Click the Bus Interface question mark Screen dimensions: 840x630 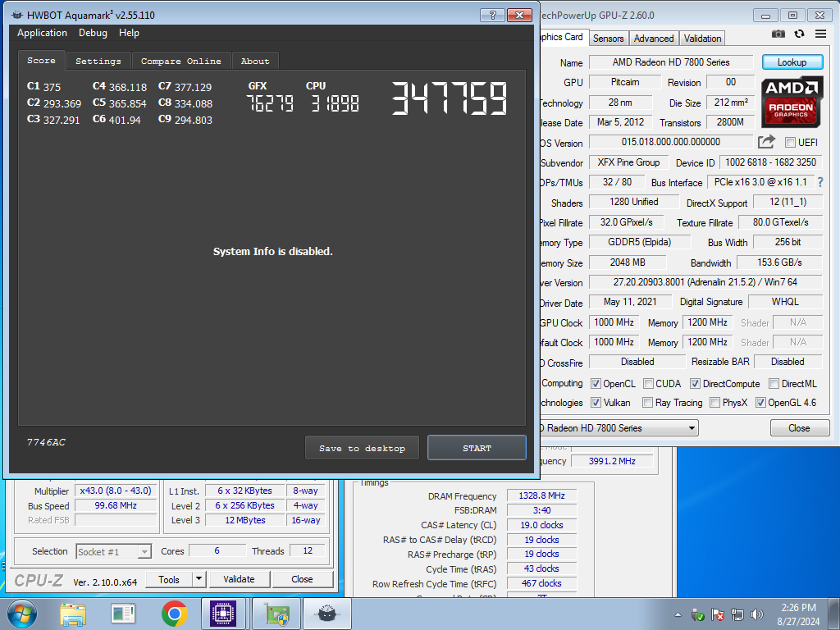[x=820, y=182]
